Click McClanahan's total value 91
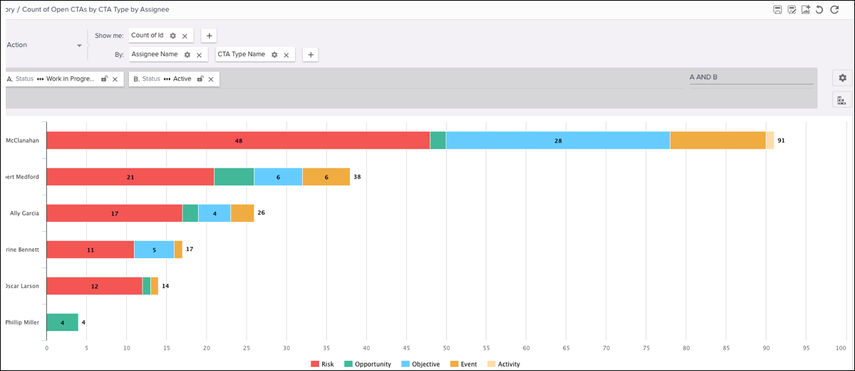Image resolution: width=855 pixels, height=371 pixels. [781, 140]
